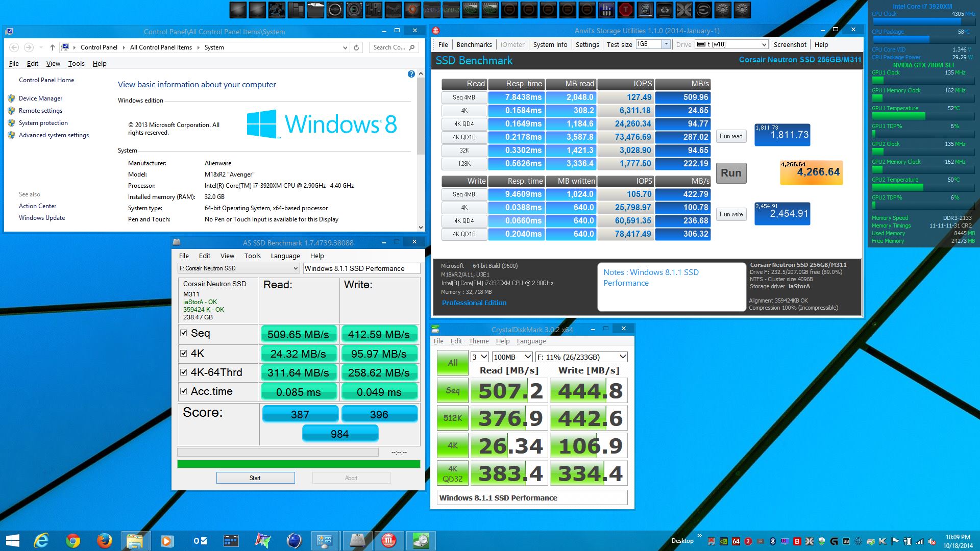The image size is (980, 551).
Task: Click the Windows Start button
Action: (x=12, y=540)
